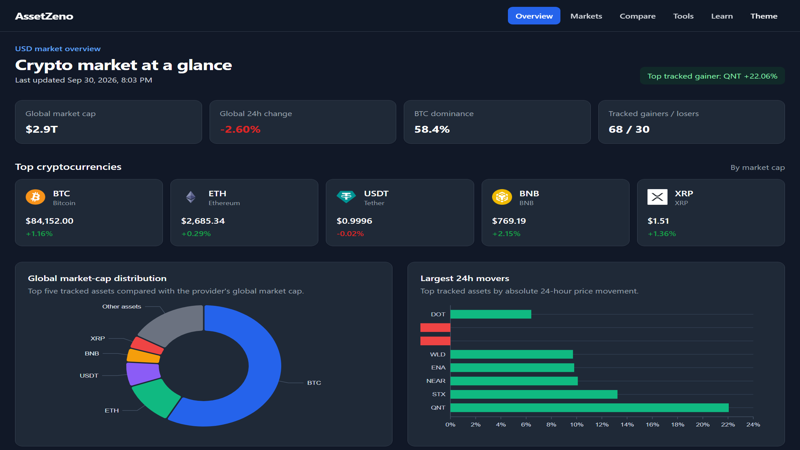Screen dimensions: 800x450
Task: Click the Other assets chart label
Action: pos(121,307)
